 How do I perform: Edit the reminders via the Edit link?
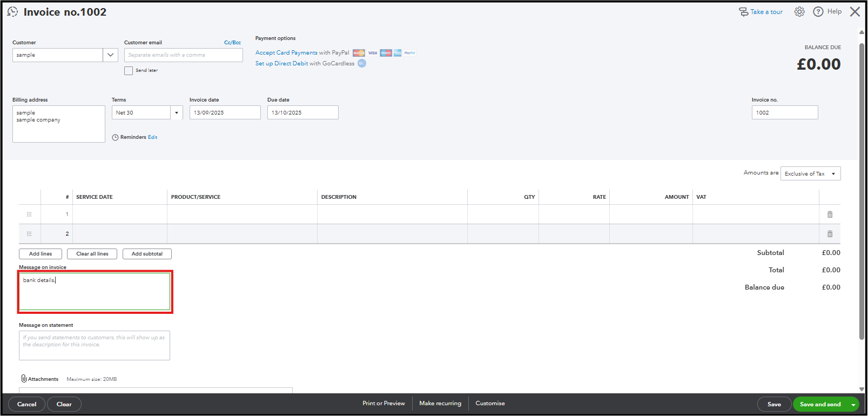click(153, 137)
